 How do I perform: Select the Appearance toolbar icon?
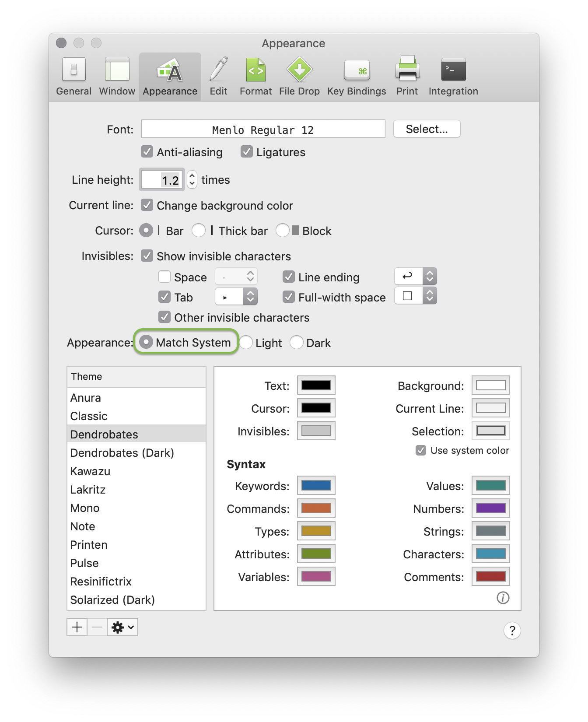(170, 77)
